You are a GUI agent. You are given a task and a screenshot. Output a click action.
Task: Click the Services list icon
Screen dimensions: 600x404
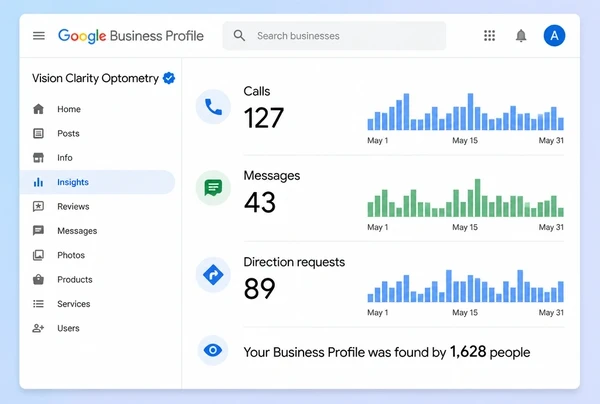38,304
